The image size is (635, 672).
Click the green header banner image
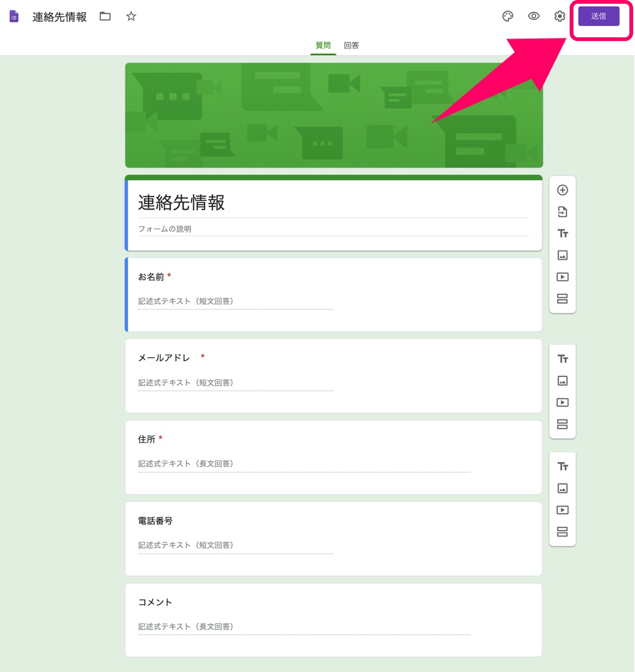(334, 115)
